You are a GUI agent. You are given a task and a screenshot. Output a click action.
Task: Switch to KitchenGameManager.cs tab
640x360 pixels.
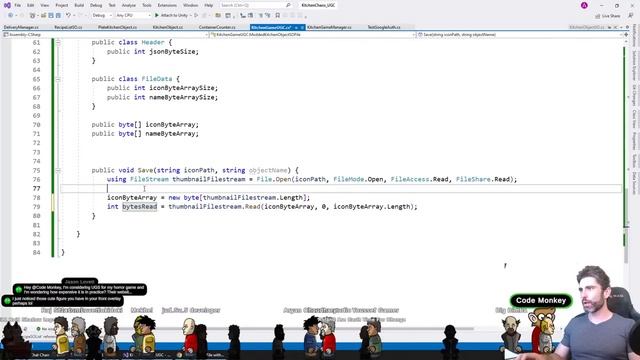pos(329,27)
